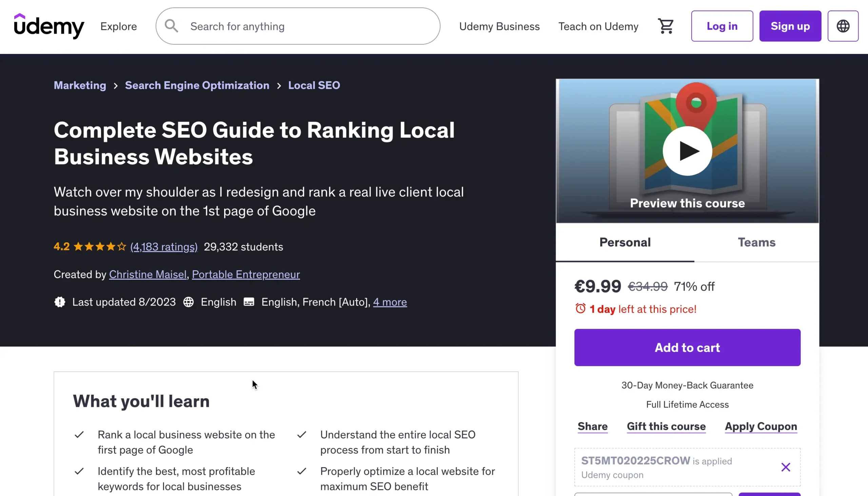Click the star rating icons
Screen dimensions: 868x496
pos(99,246)
